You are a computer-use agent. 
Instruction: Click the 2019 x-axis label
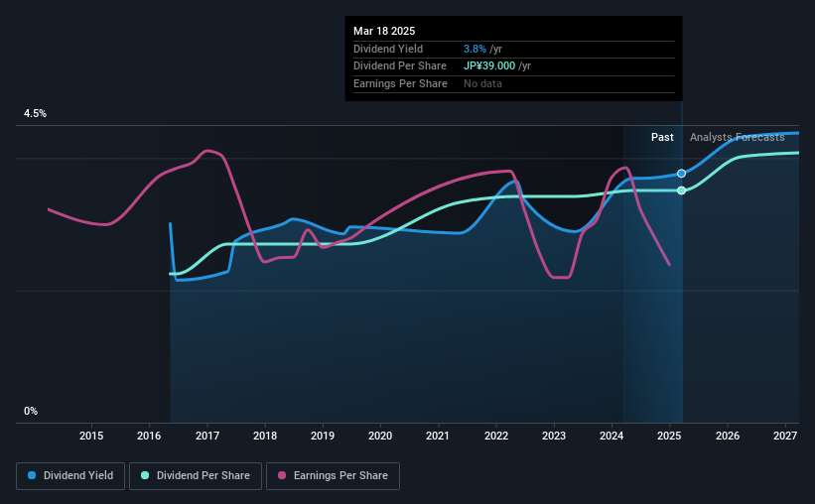click(x=323, y=436)
